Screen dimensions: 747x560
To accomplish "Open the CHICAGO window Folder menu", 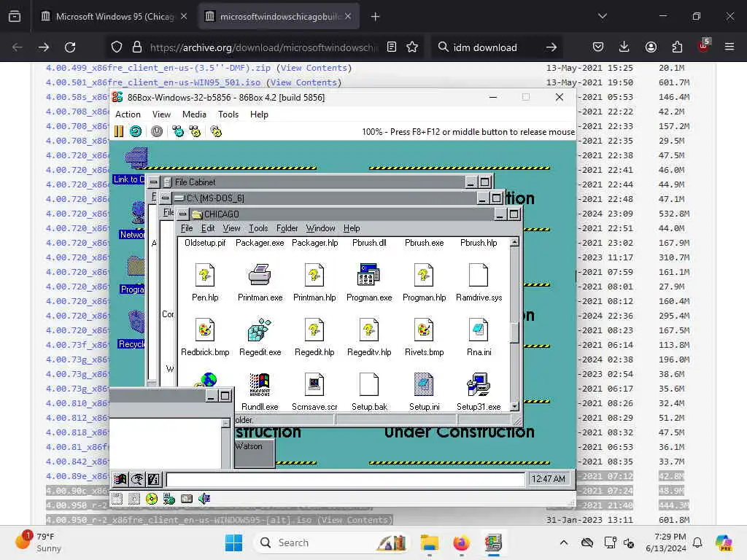I will pyautogui.click(x=287, y=228).
